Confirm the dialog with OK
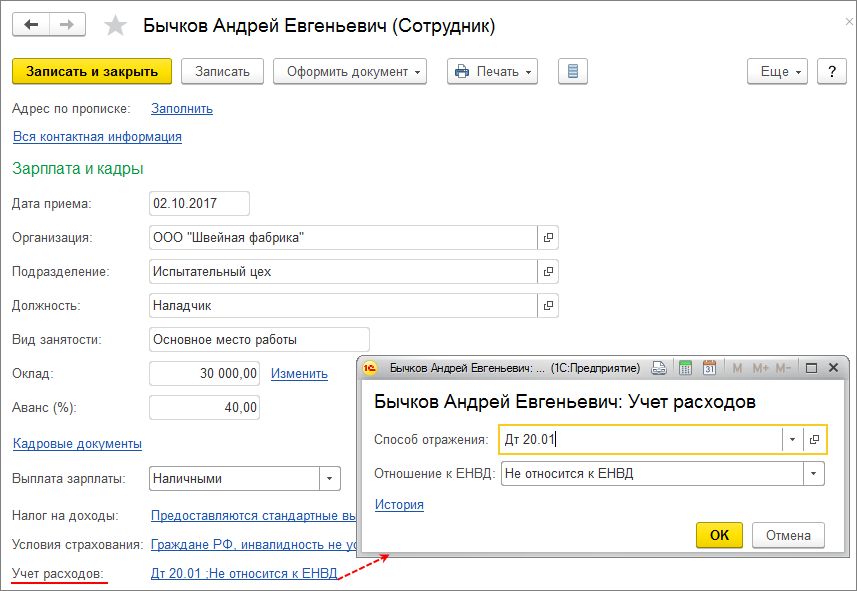 (x=719, y=535)
